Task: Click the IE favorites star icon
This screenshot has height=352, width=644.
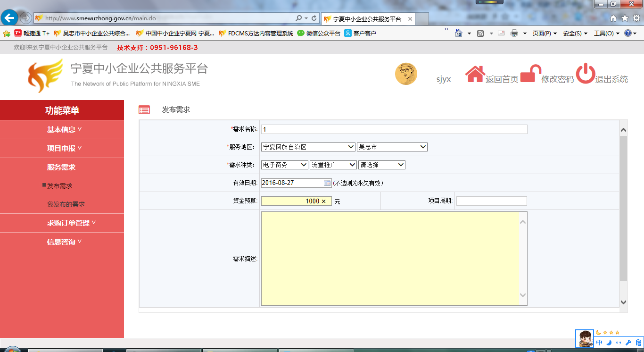Action: click(x=625, y=18)
